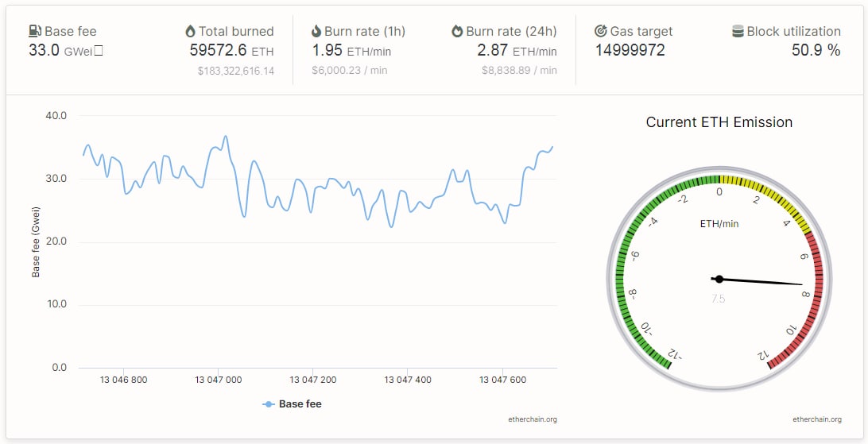Click the Gas target bullseye icon

[601, 32]
